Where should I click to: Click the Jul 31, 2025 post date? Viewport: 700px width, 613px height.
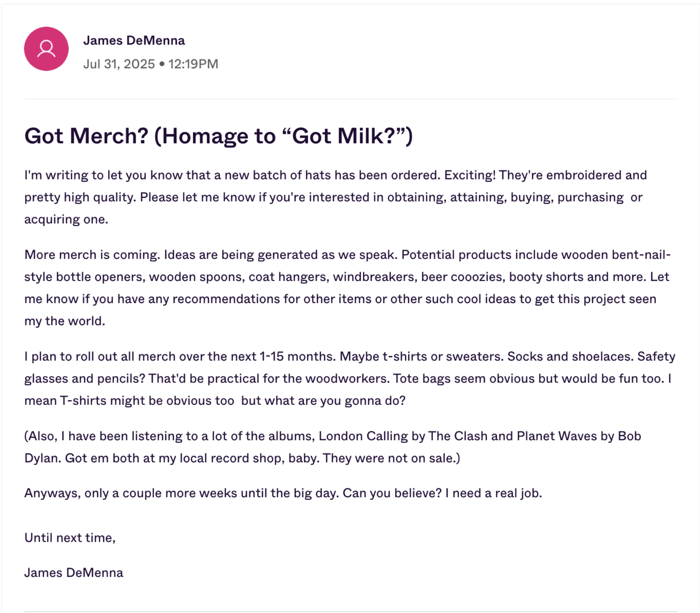pos(119,64)
